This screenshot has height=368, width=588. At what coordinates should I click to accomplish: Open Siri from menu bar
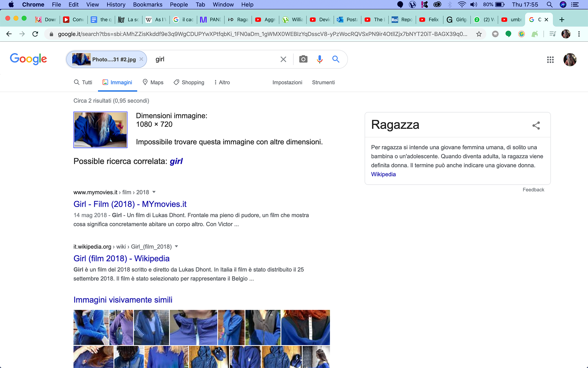(x=563, y=5)
